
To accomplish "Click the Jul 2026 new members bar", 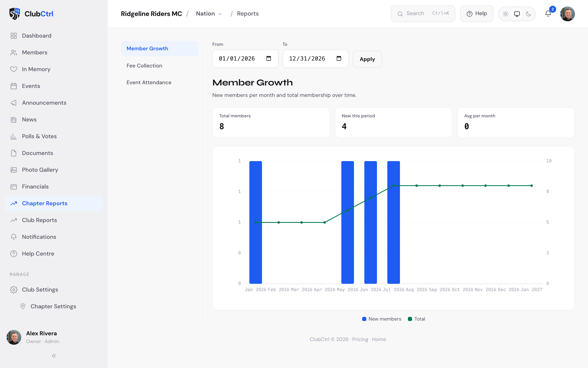I will (393, 222).
